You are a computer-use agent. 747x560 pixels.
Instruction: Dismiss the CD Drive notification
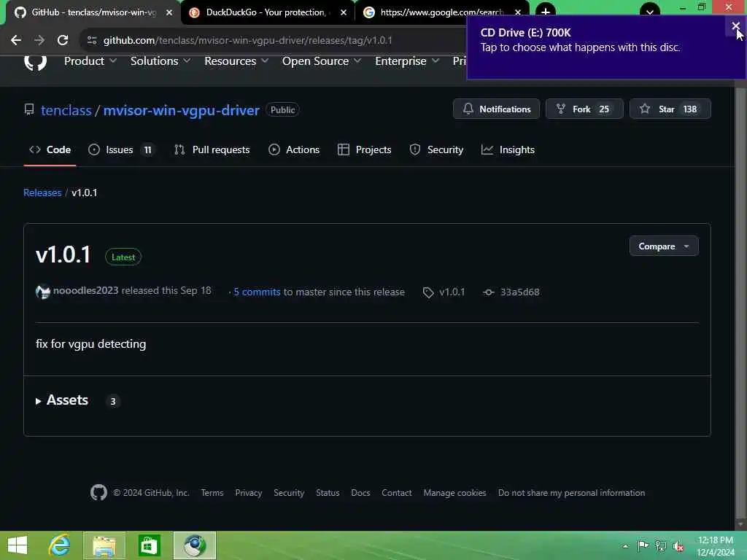[735, 26]
